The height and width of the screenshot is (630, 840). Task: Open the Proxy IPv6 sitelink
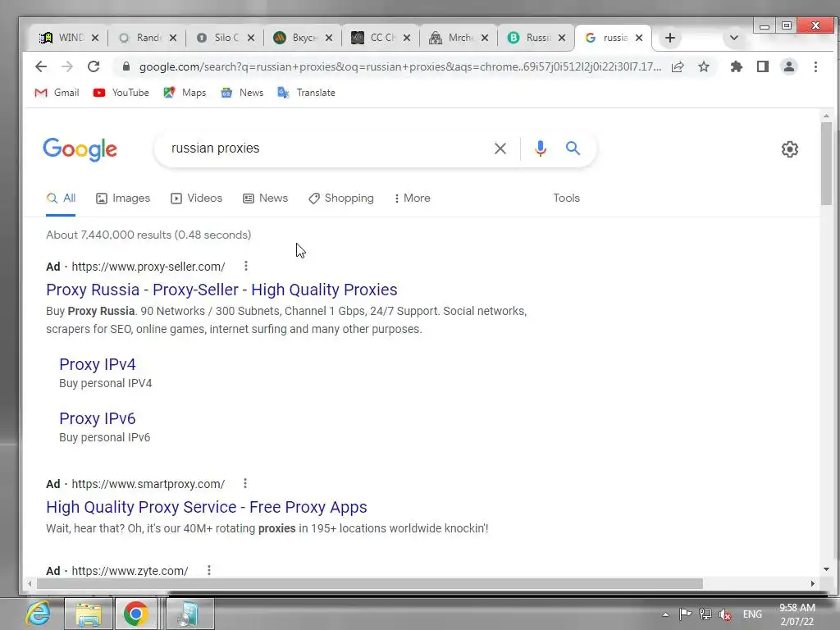(98, 418)
